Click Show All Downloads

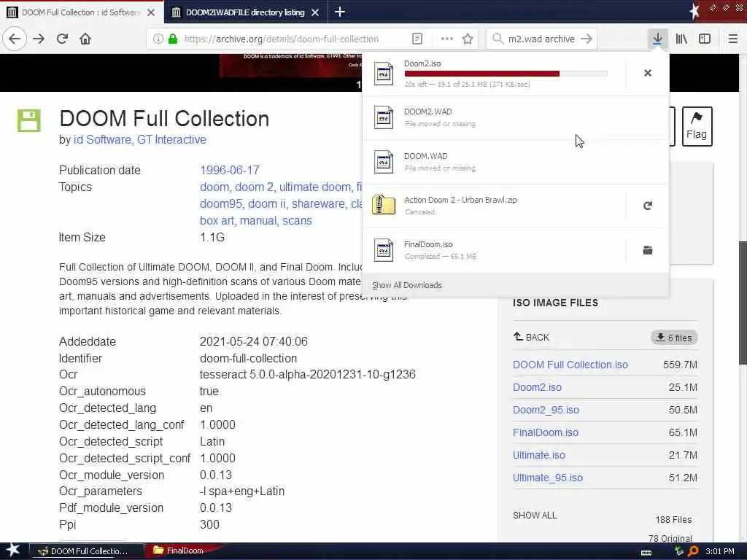coord(407,285)
